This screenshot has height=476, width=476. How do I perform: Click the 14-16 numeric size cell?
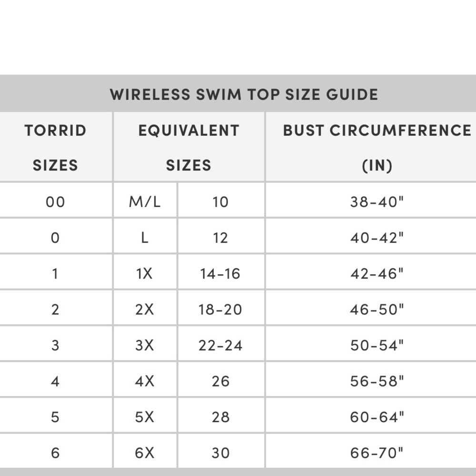(220, 274)
